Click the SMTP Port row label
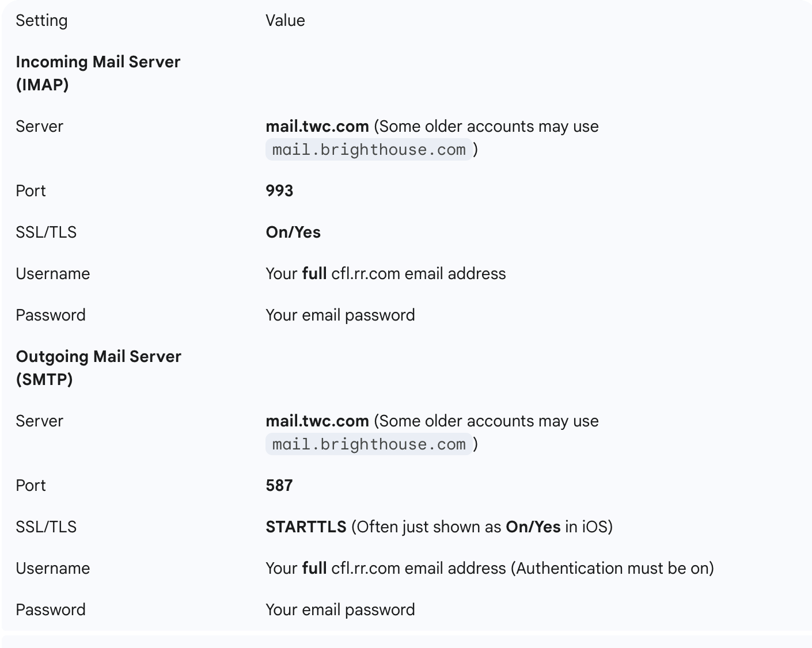Screen dimensions: 812x648 click(x=31, y=486)
